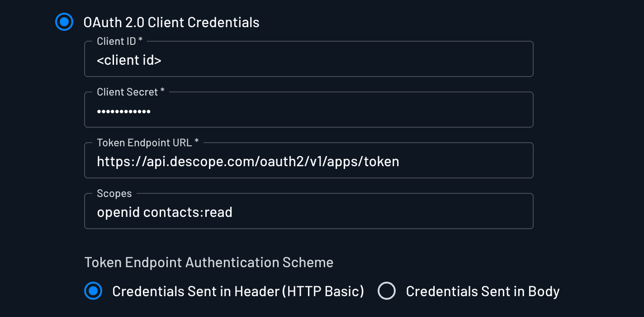Click the Credentials Sent in Body label text
This screenshot has width=644, height=317.
(x=483, y=291)
